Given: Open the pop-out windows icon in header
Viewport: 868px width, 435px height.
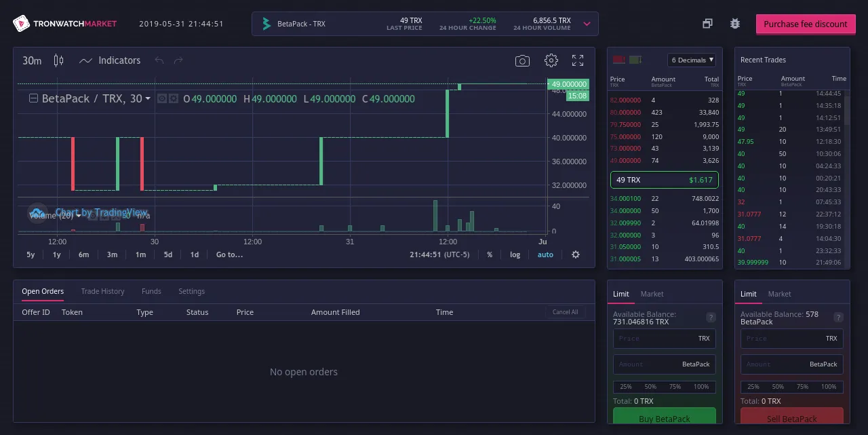Looking at the screenshot, I should [x=707, y=24].
